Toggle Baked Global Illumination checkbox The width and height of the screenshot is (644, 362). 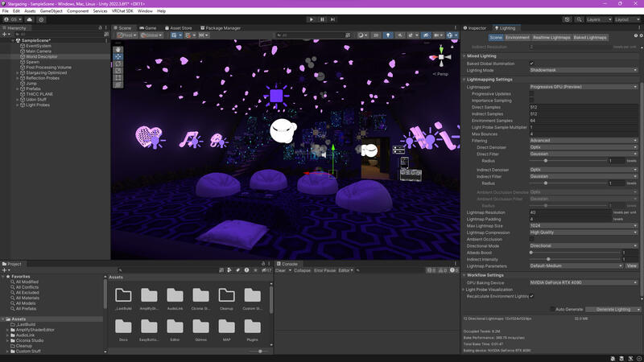[531, 64]
